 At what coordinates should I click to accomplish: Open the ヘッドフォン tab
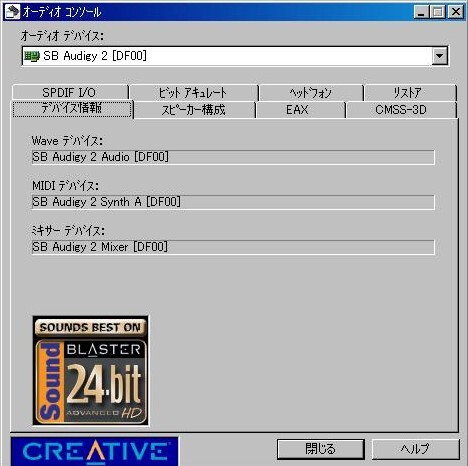pos(311,92)
